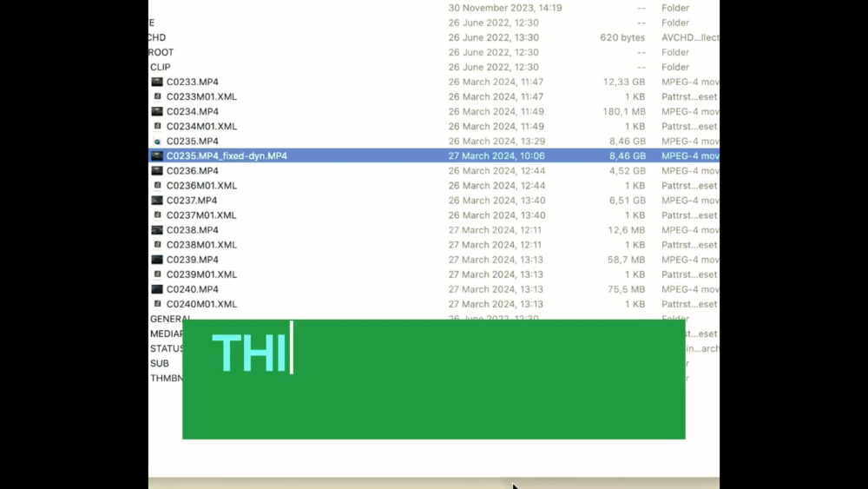The image size is (868, 489).
Task: Click the 4,52 GB size value
Action: (628, 170)
